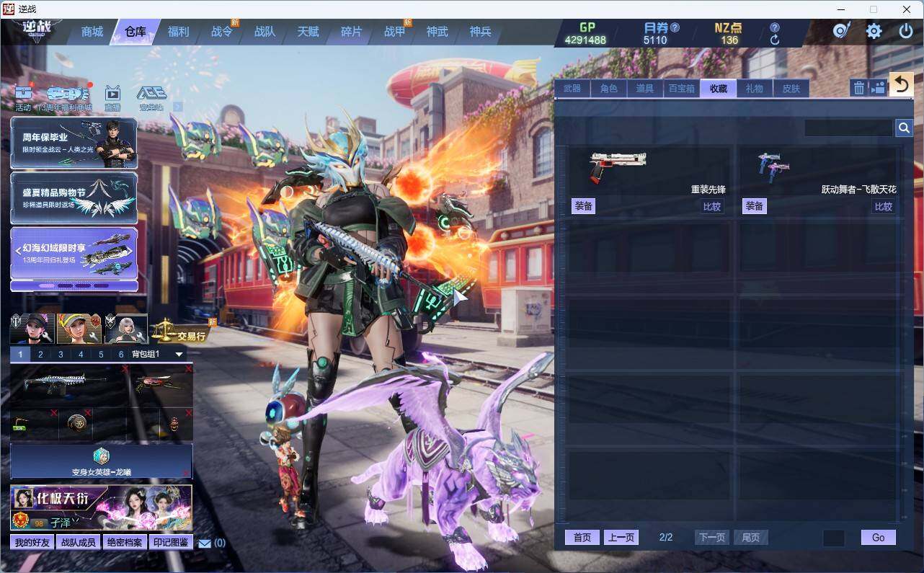Select the round grenade equipment slot
The height and width of the screenshot is (573, 924).
point(76,424)
